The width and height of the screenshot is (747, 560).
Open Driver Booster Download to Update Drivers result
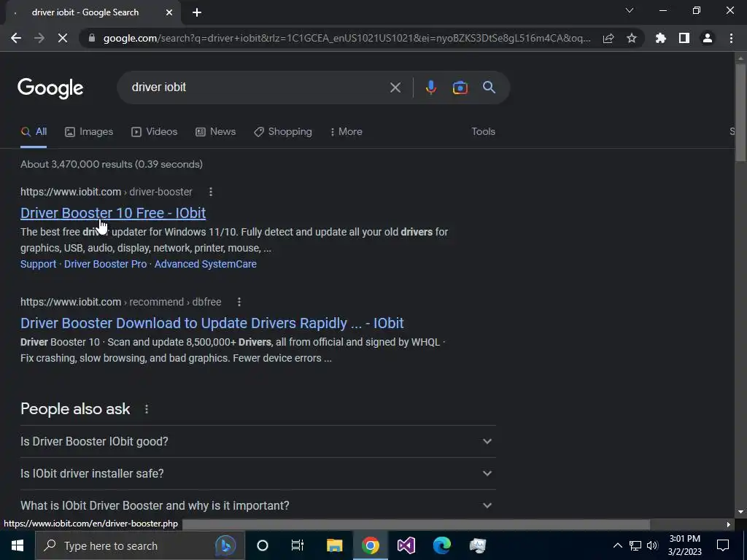212,323
